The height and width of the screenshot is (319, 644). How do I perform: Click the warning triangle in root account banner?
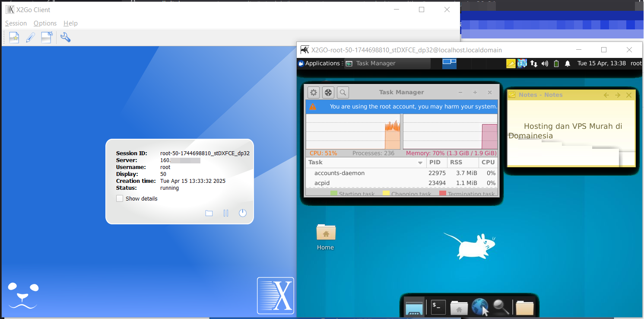pyautogui.click(x=313, y=107)
